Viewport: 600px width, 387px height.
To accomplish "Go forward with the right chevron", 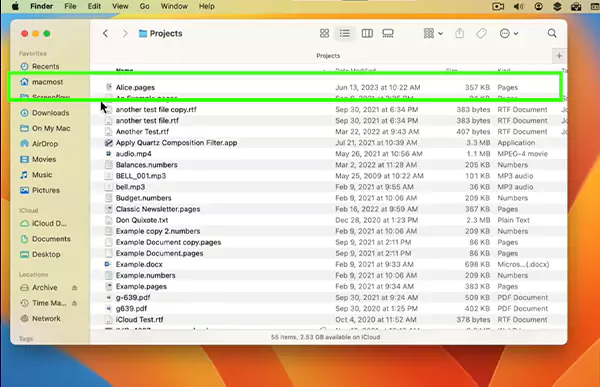I will [125, 34].
